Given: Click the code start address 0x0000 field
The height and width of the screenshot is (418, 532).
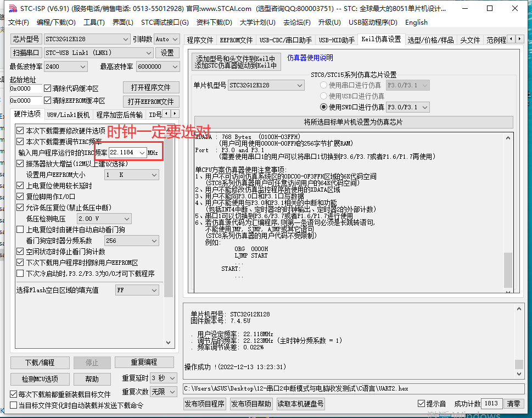Looking at the screenshot, I should click(25, 88).
